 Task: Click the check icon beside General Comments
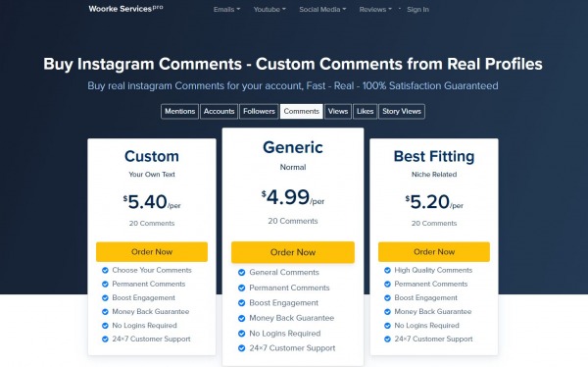[241, 273]
